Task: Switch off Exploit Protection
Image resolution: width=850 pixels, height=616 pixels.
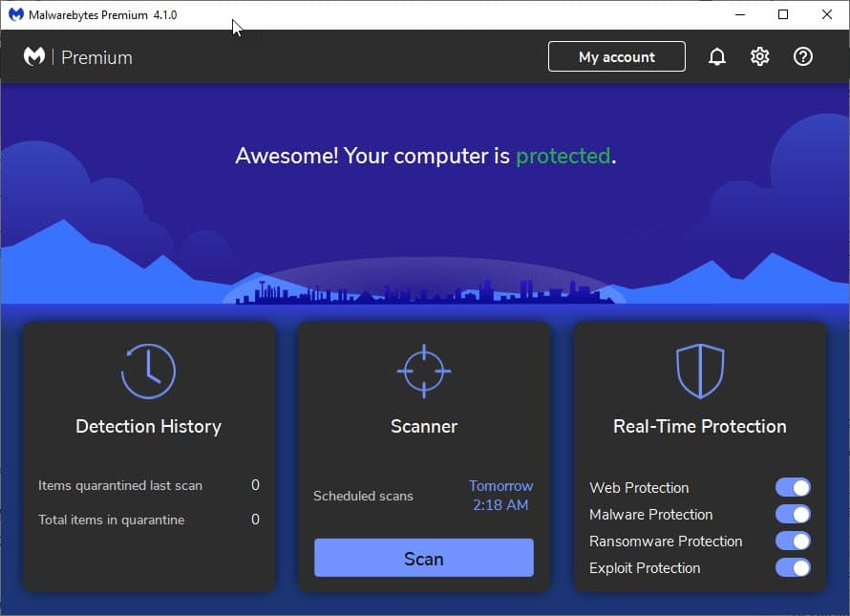Action: [793, 568]
